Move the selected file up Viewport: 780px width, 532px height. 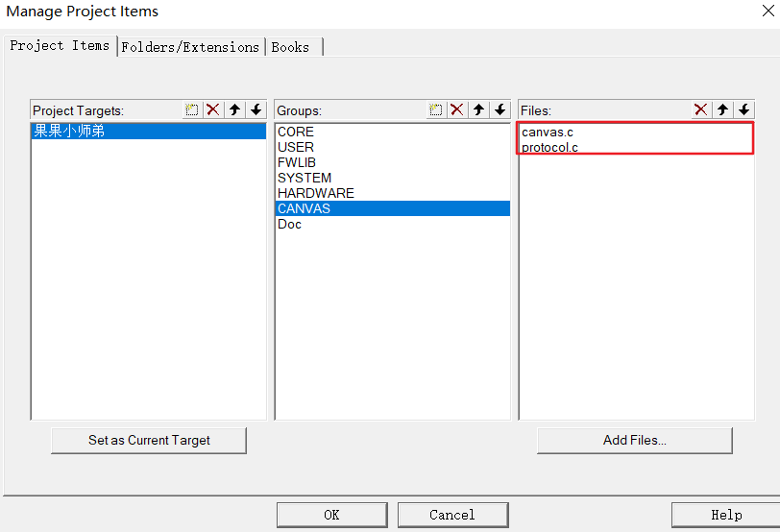(x=722, y=109)
